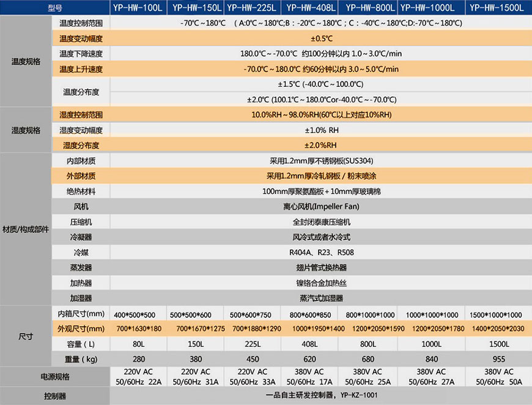Click the 压缩机 row label
The height and width of the screenshot is (405, 532).
(81, 222)
